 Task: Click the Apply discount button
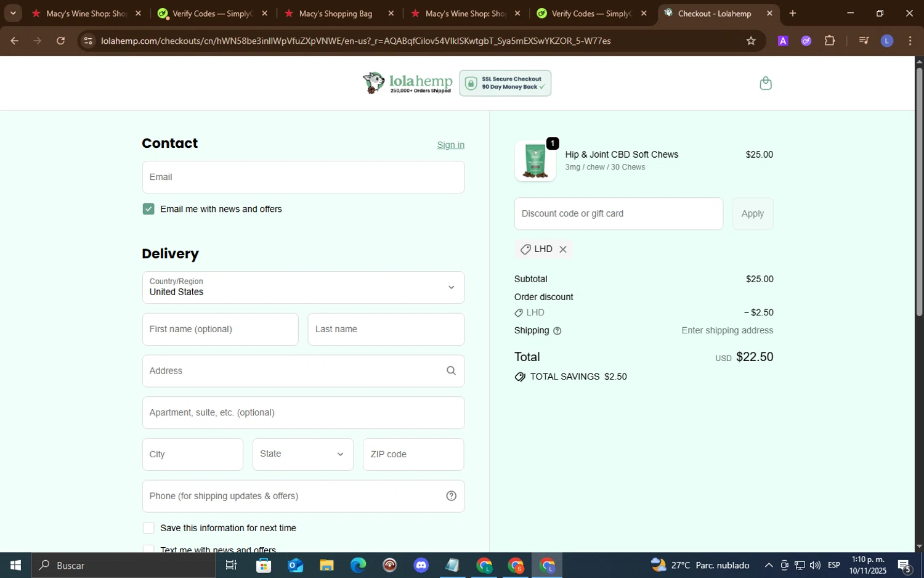[752, 214]
